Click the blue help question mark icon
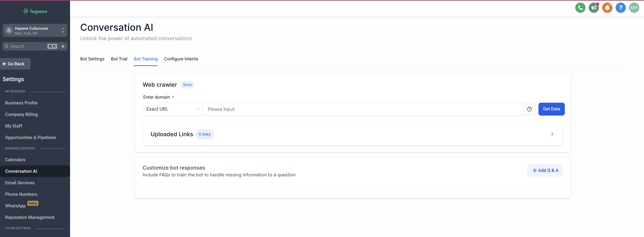644x237 pixels. 621,8
